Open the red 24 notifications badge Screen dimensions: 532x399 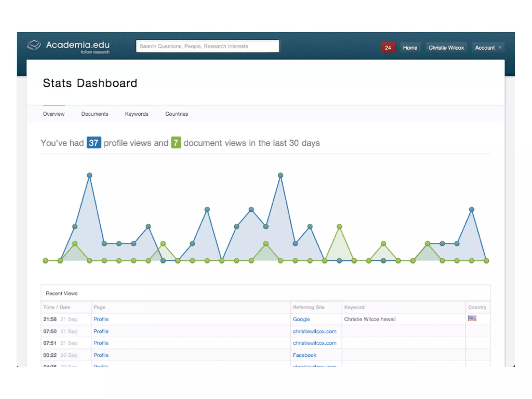click(x=388, y=48)
